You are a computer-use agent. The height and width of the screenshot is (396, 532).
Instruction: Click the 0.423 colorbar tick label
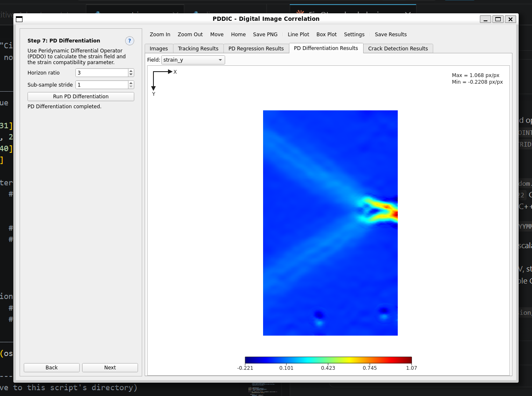(x=328, y=368)
